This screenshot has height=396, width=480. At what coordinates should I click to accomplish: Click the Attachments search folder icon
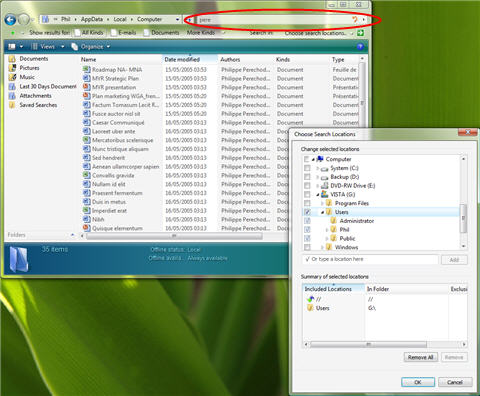[x=12, y=96]
